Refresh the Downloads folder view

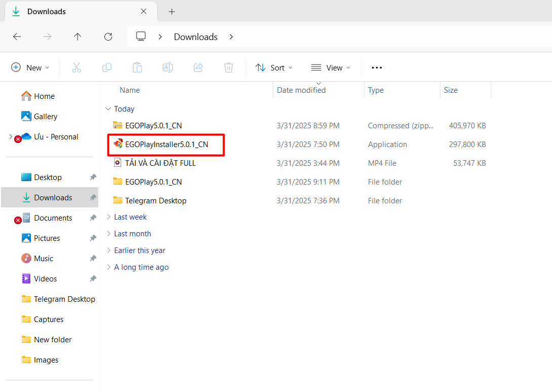108,37
